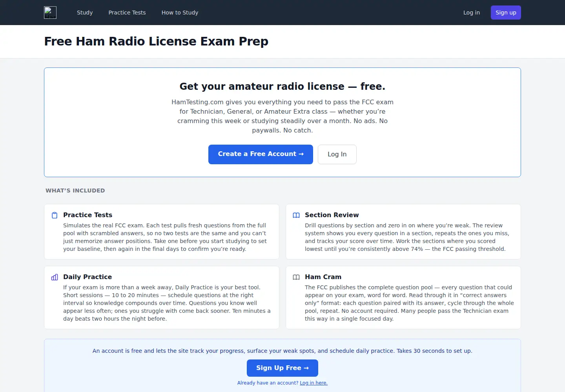Viewport: 565px width, 392px height.
Task: Open the Daily Practice card heading
Action: 87,277
